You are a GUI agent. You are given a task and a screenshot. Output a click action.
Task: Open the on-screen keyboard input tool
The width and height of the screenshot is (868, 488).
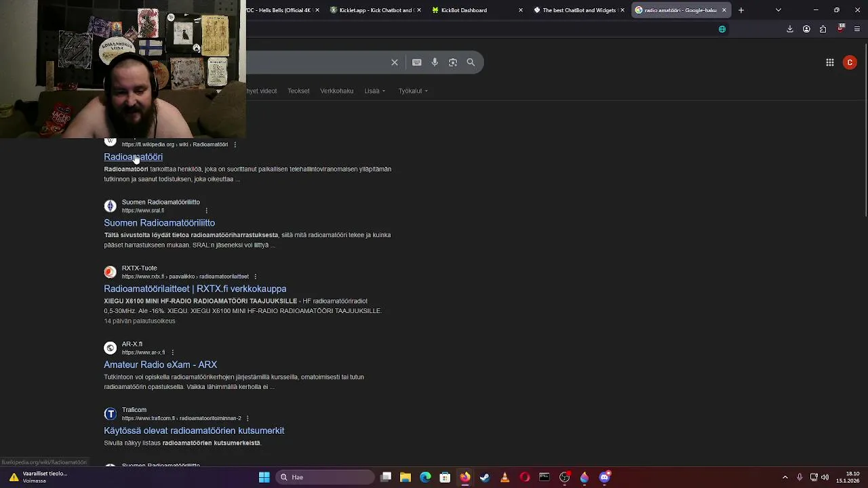417,62
